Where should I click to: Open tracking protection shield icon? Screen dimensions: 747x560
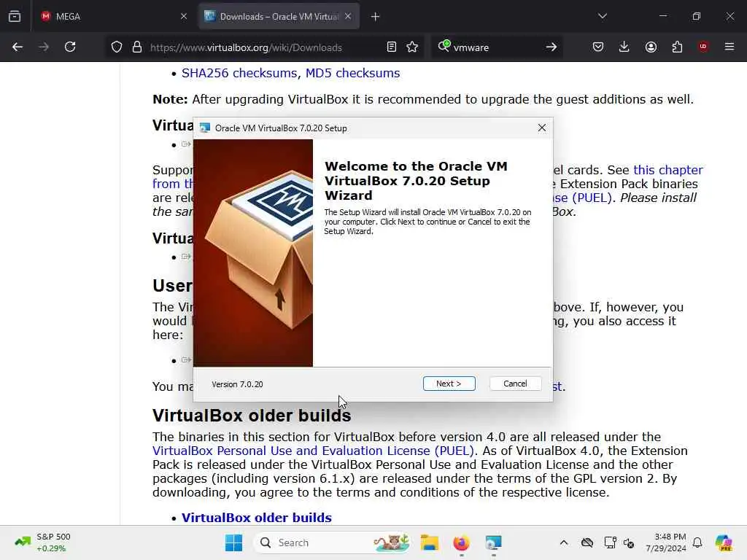[117, 47]
